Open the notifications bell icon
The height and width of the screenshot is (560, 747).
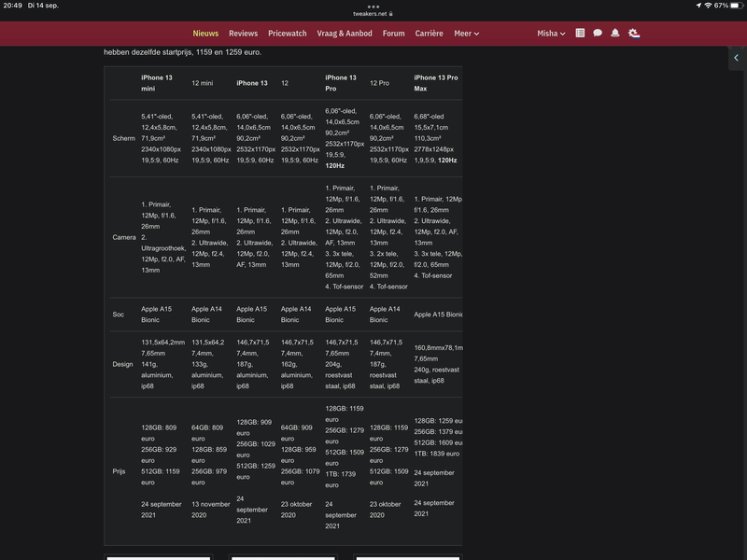coord(615,33)
